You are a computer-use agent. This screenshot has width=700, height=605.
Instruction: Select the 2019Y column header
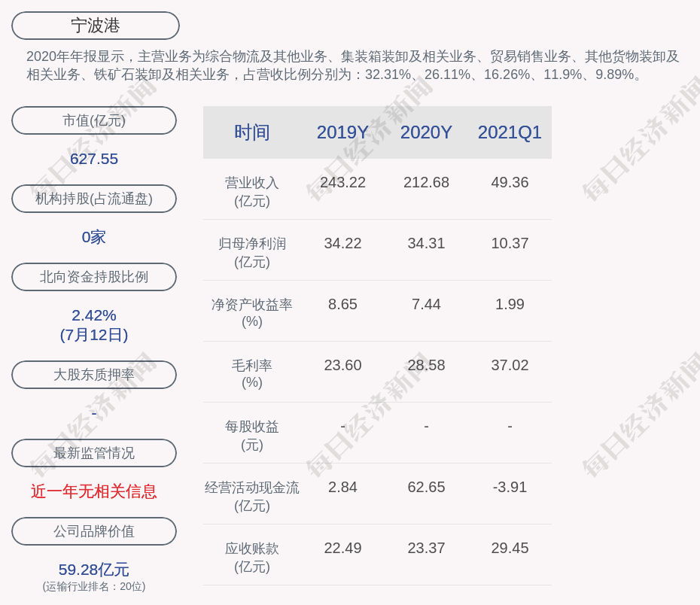pyautogui.click(x=342, y=132)
